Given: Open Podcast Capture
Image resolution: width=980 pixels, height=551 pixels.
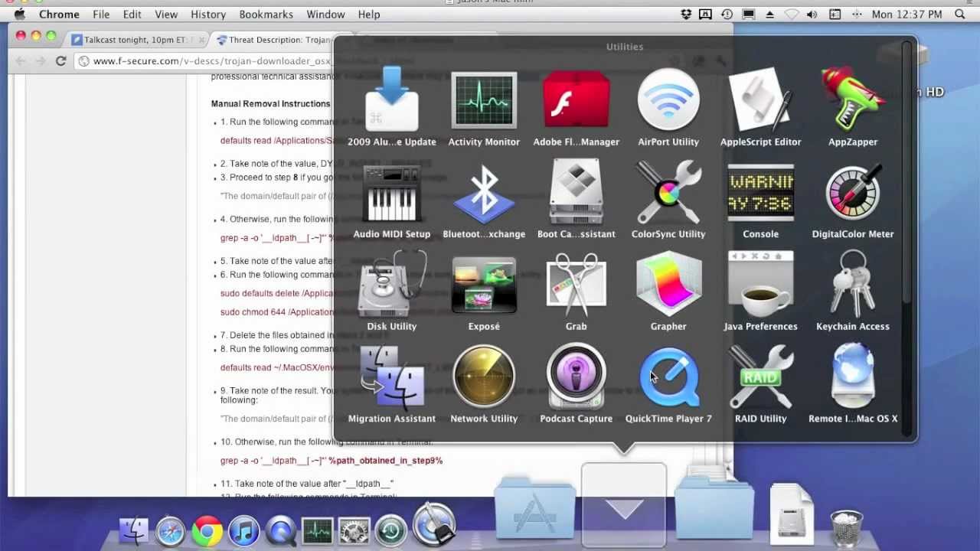Looking at the screenshot, I should point(576,383).
